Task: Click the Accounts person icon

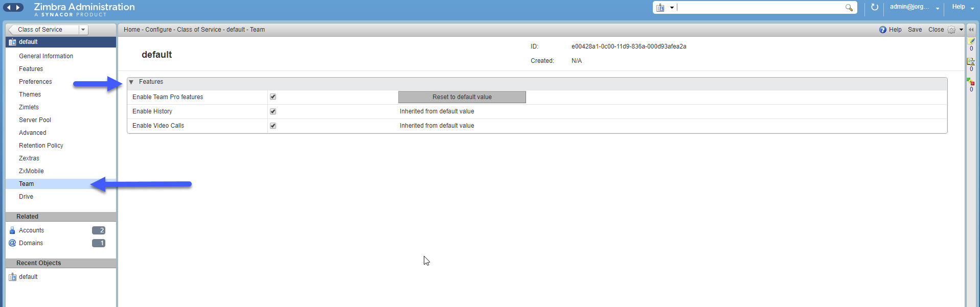Action: (12, 230)
